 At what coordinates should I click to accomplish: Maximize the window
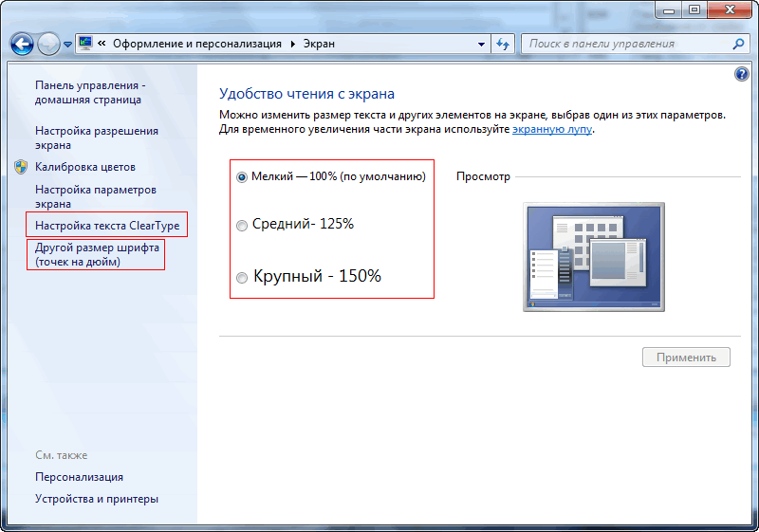pyautogui.click(x=694, y=9)
